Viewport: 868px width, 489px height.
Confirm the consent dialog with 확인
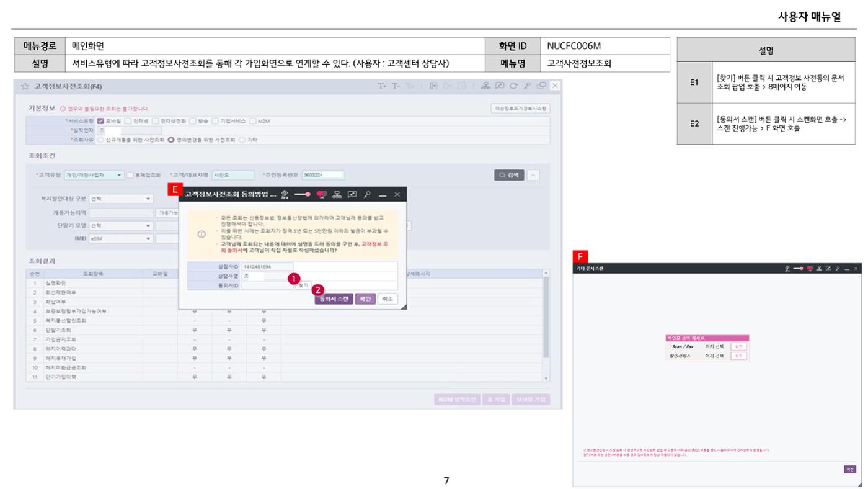click(365, 299)
